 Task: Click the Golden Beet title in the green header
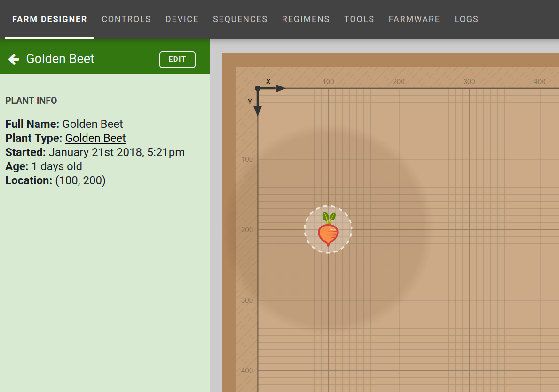coord(60,59)
